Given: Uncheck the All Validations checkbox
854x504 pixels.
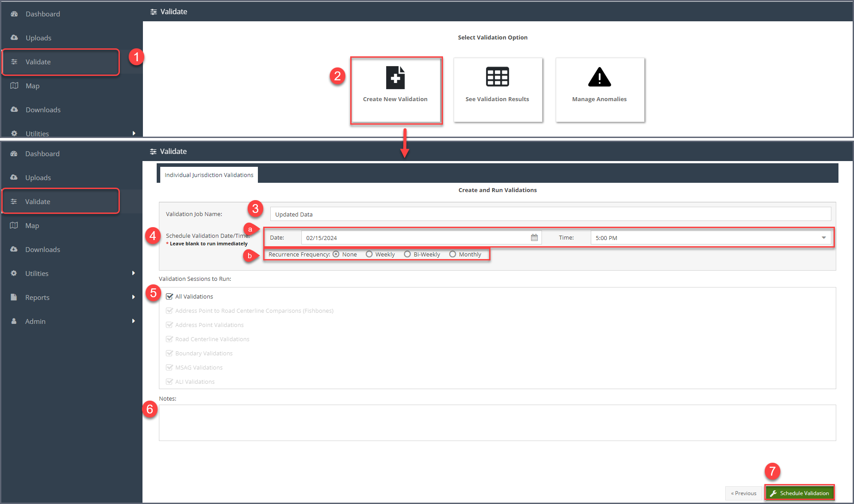Looking at the screenshot, I should [x=170, y=296].
